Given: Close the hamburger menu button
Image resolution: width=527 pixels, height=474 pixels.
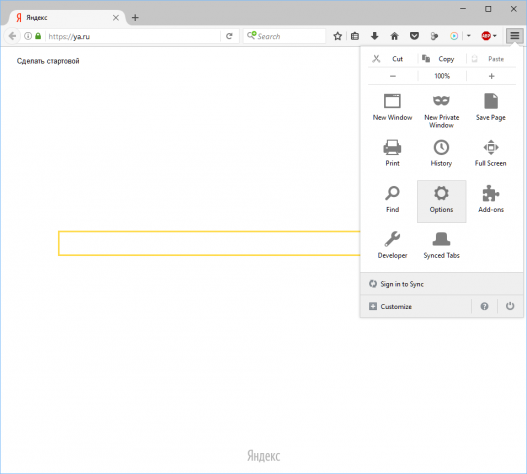Looking at the screenshot, I should [x=515, y=36].
